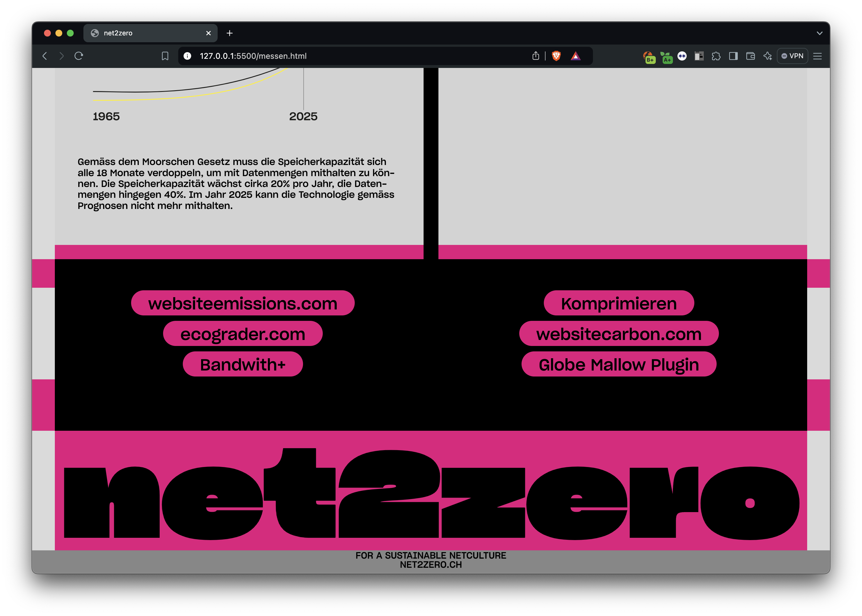The width and height of the screenshot is (862, 616).
Task: Bookmark this page
Action: [165, 56]
